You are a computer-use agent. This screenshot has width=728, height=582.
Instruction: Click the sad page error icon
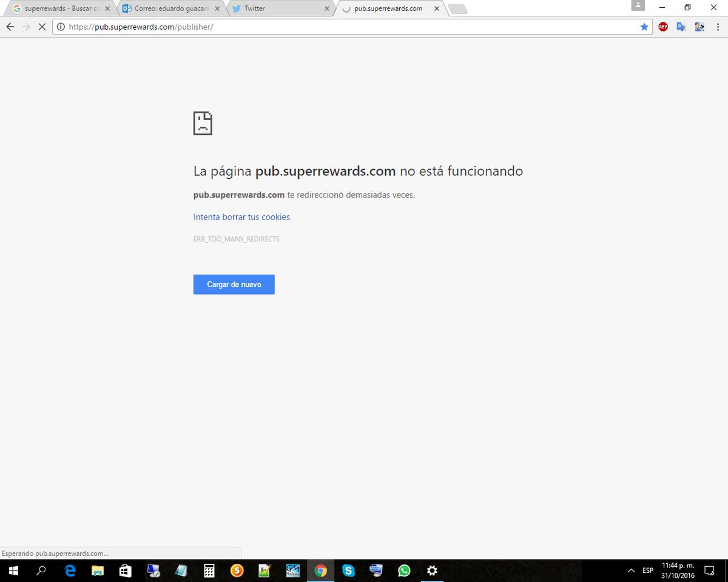point(203,123)
